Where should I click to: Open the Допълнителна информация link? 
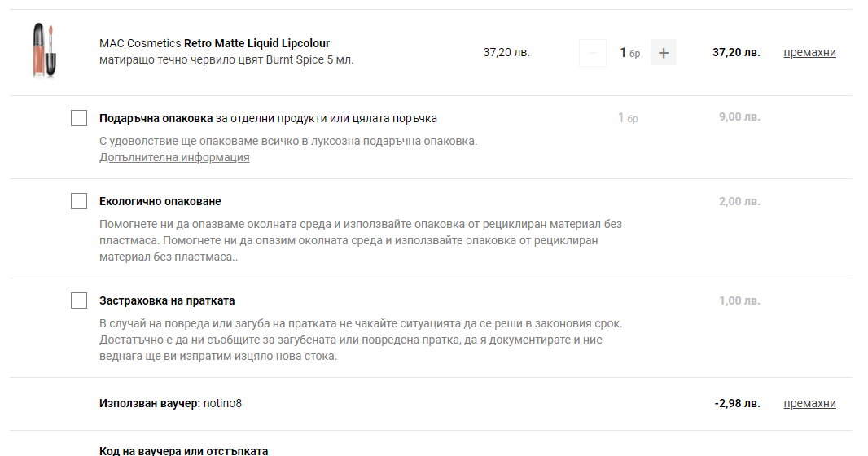pyautogui.click(x=174, y=157)
